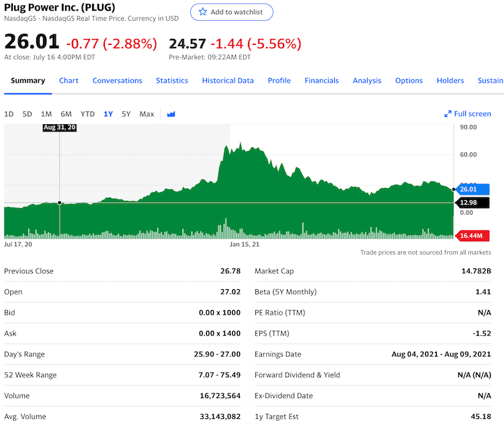Show the 5Y chart range
The image size is (504, 437).
coord(126,114)
